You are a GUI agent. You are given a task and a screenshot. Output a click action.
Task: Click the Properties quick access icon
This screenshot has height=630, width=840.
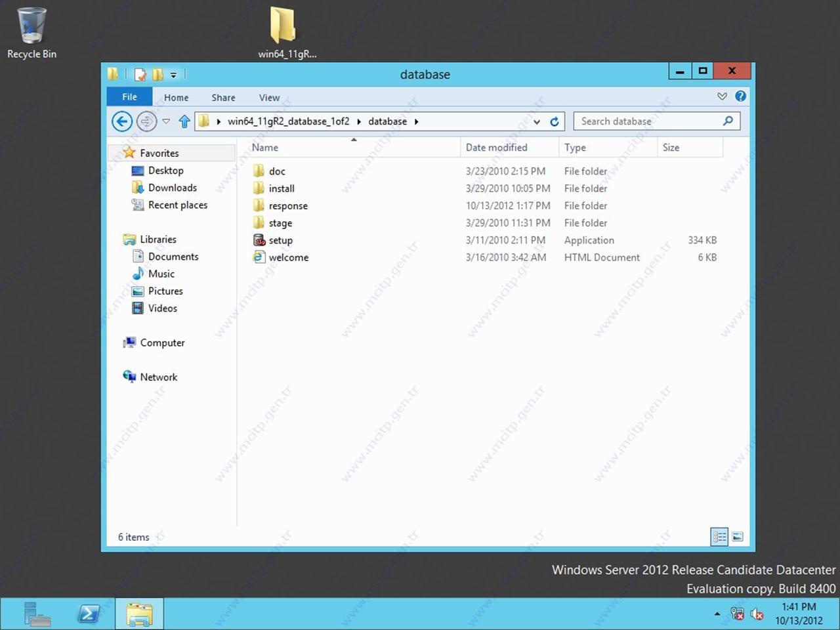point(140,74)
